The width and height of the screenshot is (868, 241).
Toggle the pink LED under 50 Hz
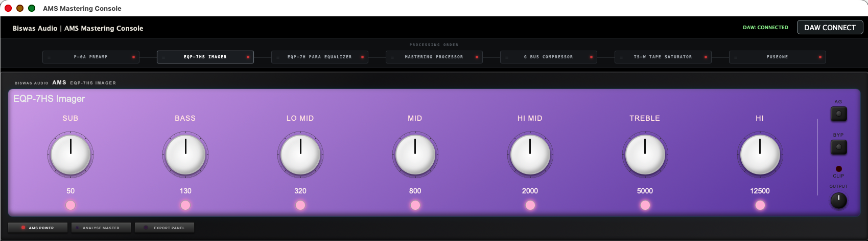coord(71,205)
